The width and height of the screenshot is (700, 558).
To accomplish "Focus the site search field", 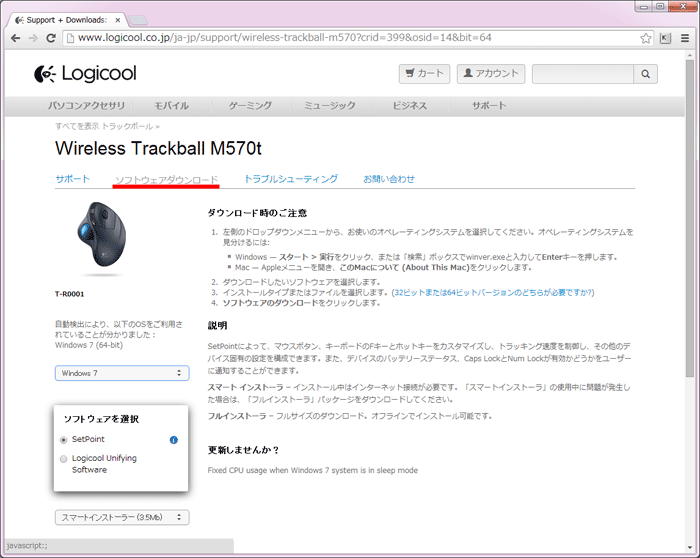I will pyautogui.click(x=583, y=74).
